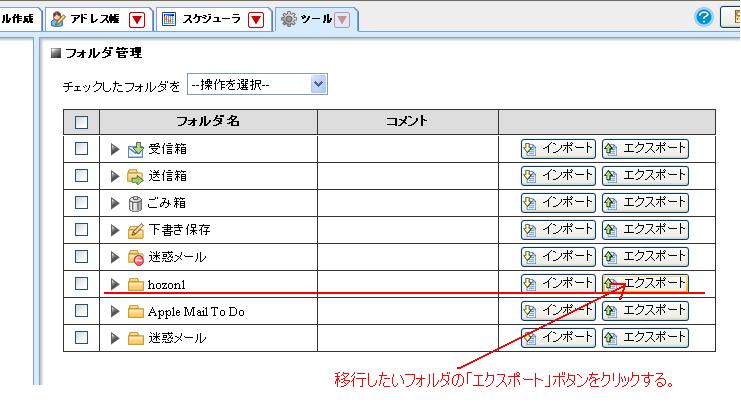The image size is (741, 412).
Task: Expand the ごみ箱 folder triangle
Action: [114, 203]
